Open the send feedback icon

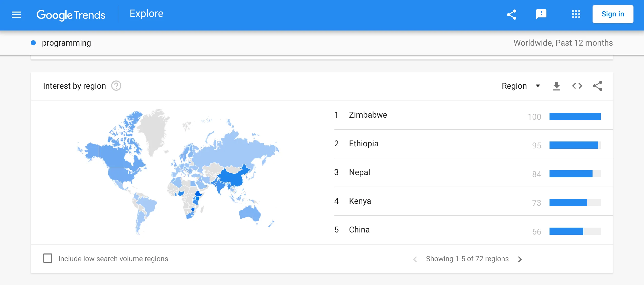tap(541, 14)
